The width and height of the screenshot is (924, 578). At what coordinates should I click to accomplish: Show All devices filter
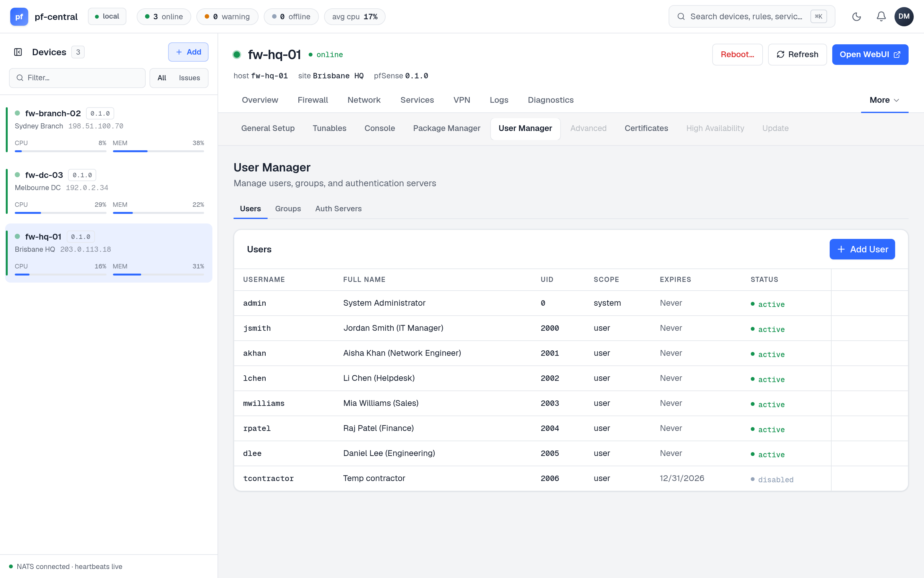tap(162, 78)
